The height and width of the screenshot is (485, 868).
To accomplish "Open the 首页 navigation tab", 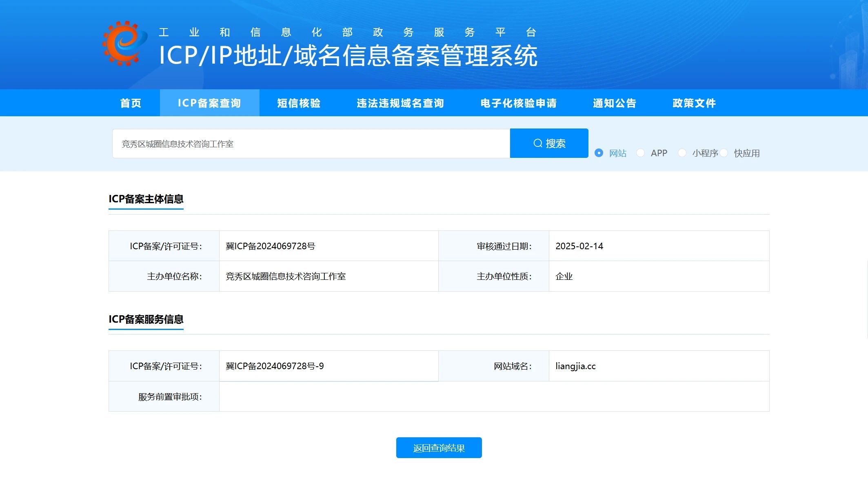I will pyautogui.click(x=131, y=103).
